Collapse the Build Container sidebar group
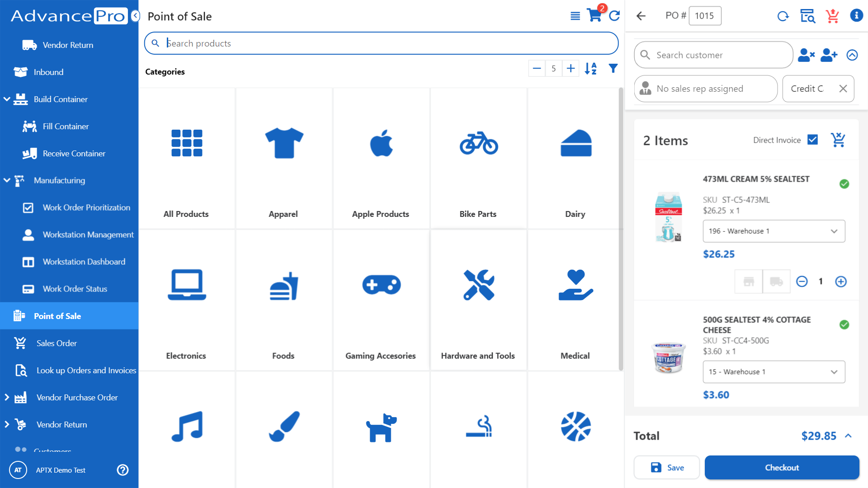 pyautogui.click(x=7, y=99)
